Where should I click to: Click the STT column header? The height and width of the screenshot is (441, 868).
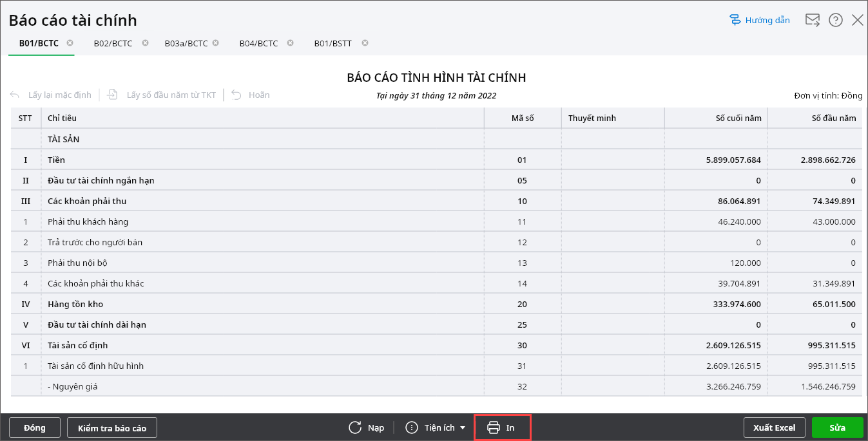(x=25, y=118)
